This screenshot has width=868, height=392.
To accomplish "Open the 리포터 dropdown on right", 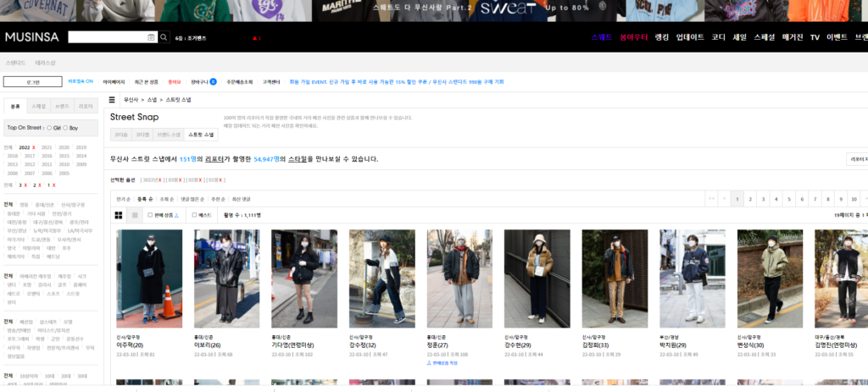I will pyautogui.click(x=856, y=159).
